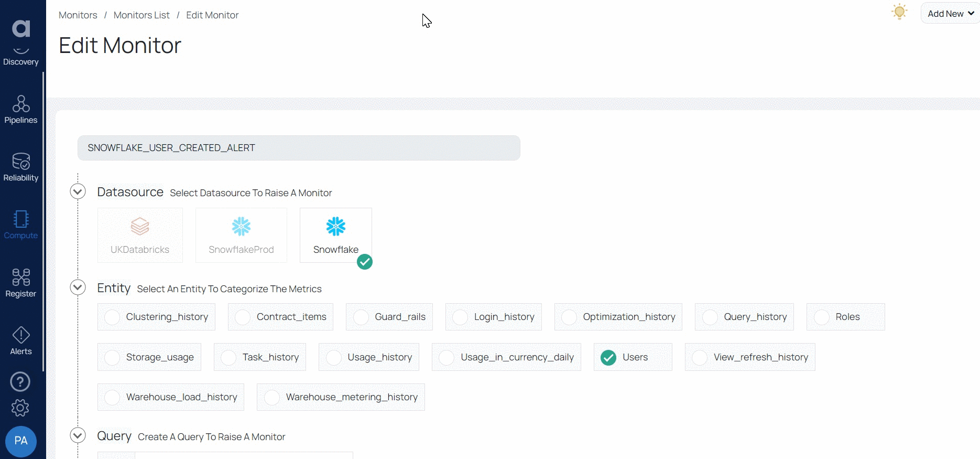Click 'Select An Entity To Categorize The Metrics'
Screen dimensions: 980x459
tap(229, 289)
